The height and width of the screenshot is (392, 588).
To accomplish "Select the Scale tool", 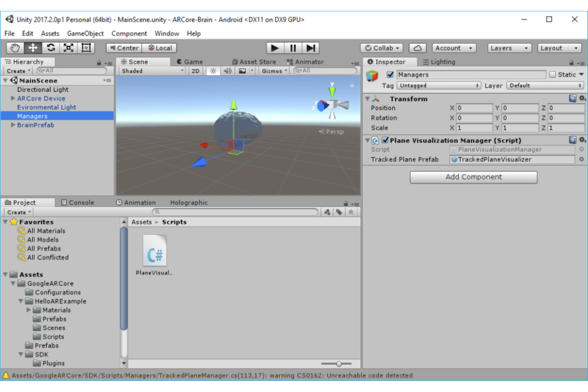I will coord(68,48).
